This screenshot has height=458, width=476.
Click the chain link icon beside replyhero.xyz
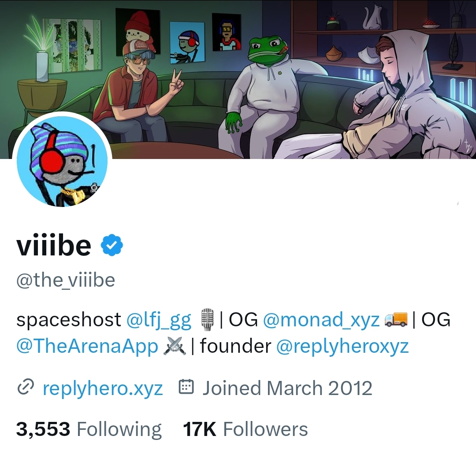coord(25,388)
